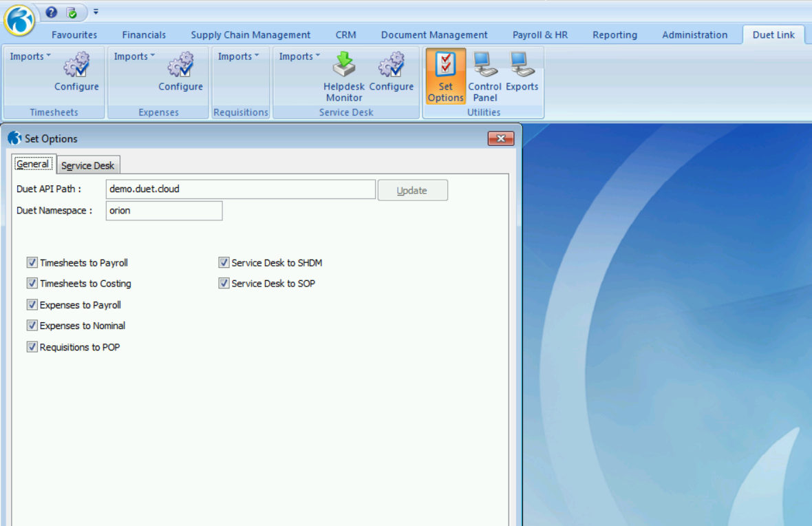Image resolution: width=812 pixels, height=526 pixels.
Task: Expand the Timesheets Imports dropdown
Action: (30, 56)
